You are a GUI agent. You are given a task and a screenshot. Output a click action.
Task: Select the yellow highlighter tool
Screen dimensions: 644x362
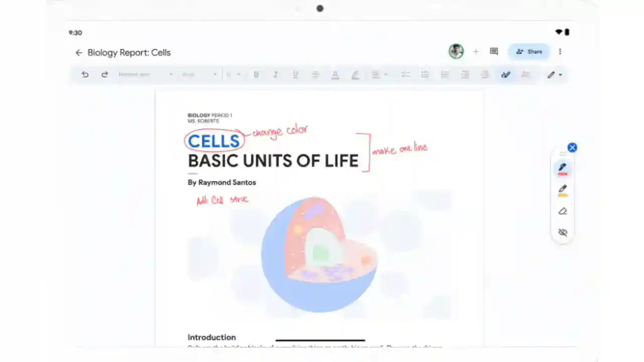pyautogui.click(x=562, y=190)
